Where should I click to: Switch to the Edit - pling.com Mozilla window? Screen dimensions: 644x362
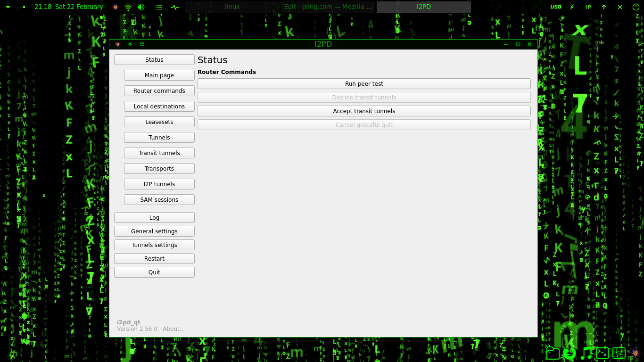(x=329, y=7)
